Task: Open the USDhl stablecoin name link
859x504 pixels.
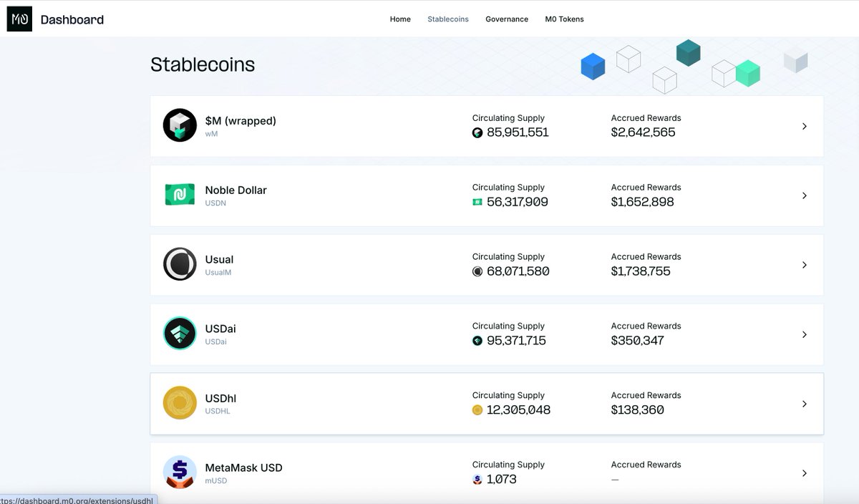Action: pyautogui.click(x=220, y=398)
